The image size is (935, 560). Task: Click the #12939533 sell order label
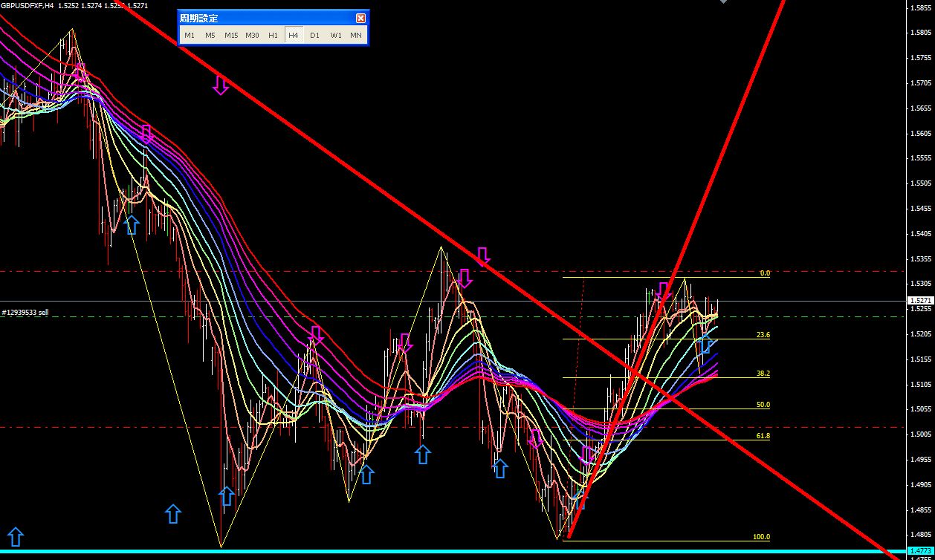(25, 313)
